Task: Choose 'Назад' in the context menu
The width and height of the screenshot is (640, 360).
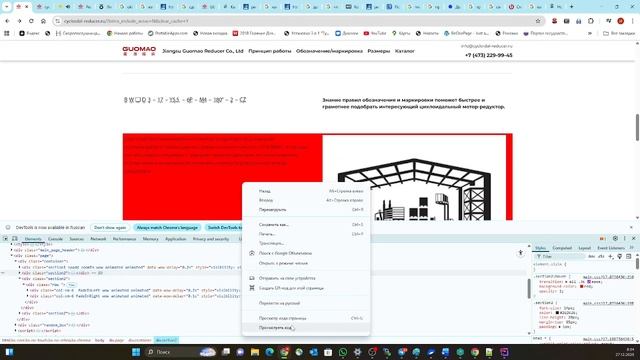Action: [306, 191]
